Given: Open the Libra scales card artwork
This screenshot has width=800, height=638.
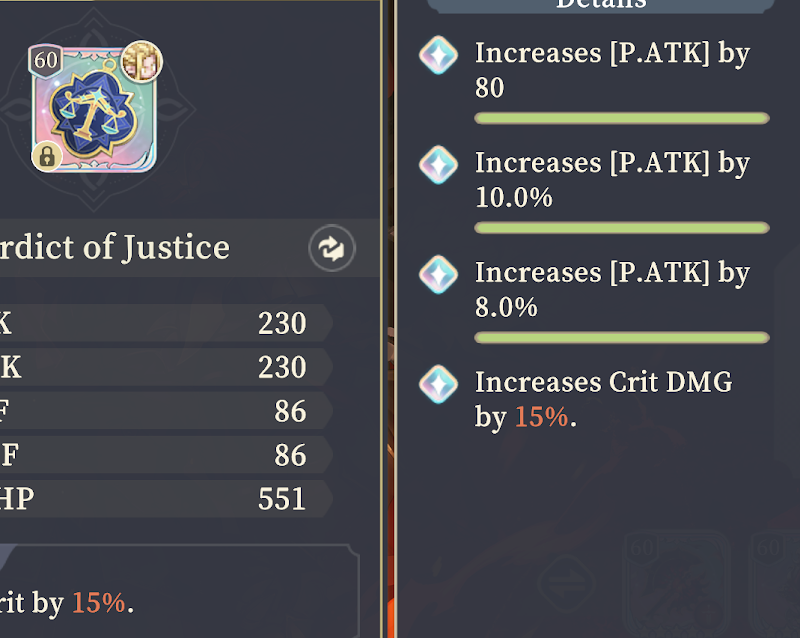Looking at the screenshot, I should coord(94,110).
